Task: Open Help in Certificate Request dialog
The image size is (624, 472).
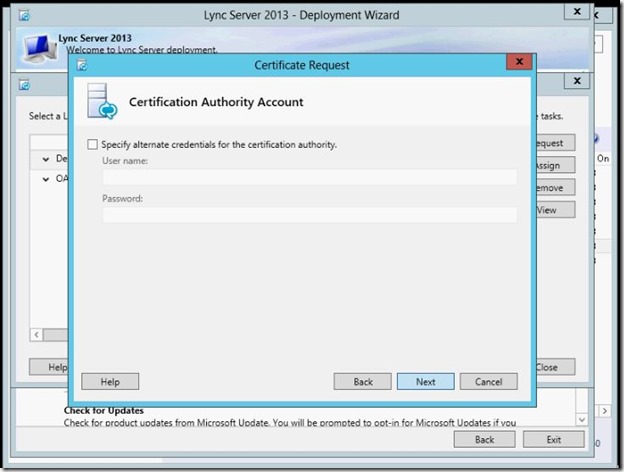Action: tap(110, 382)
